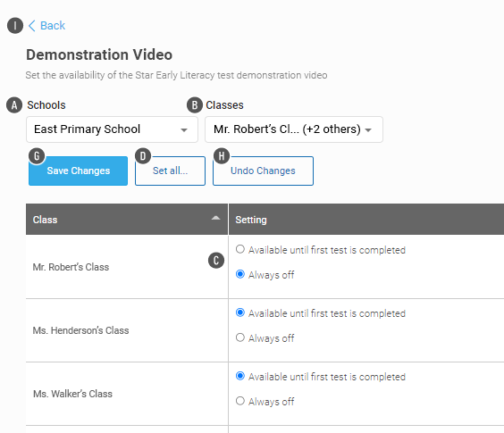The height and width of the screenshot is (433, 504).
Task: Click the sort arrow in Class column header
Action: (x=215, y=218)
